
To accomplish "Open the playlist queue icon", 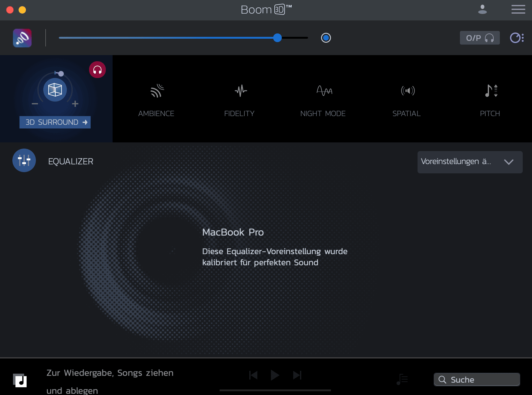I will tap(402, 379).
